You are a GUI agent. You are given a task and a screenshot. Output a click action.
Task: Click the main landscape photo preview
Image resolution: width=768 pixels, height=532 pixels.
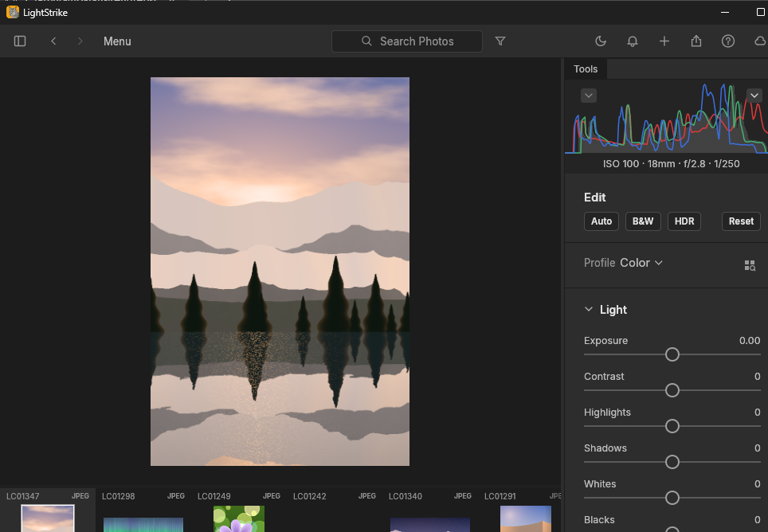tap(280, 271)
